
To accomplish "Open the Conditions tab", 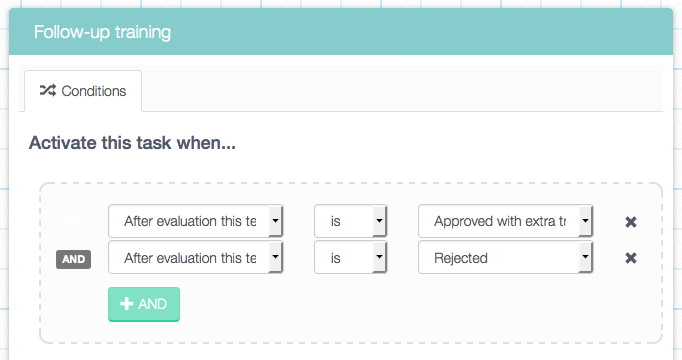I will (83, 91).
